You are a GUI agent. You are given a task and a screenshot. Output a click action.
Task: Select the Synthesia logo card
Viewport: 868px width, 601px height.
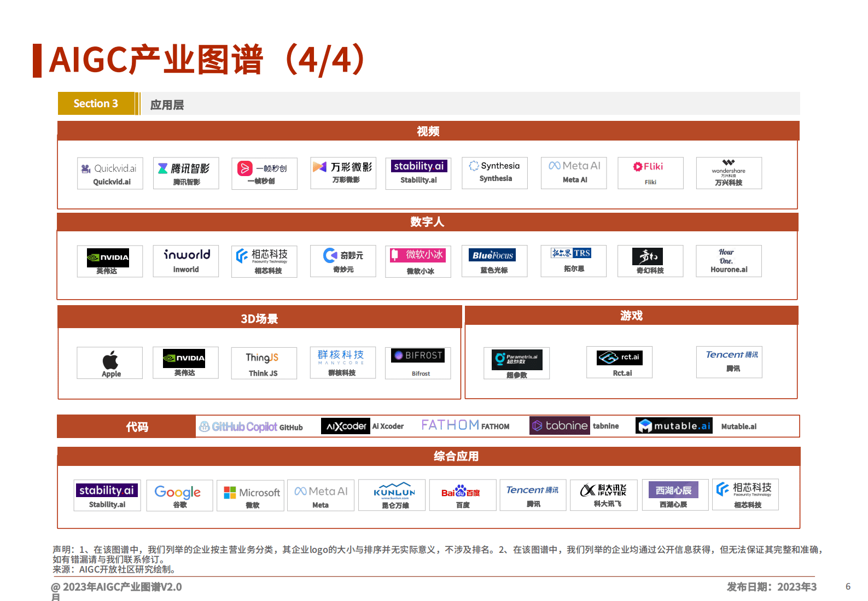click(x=495, y=173)
